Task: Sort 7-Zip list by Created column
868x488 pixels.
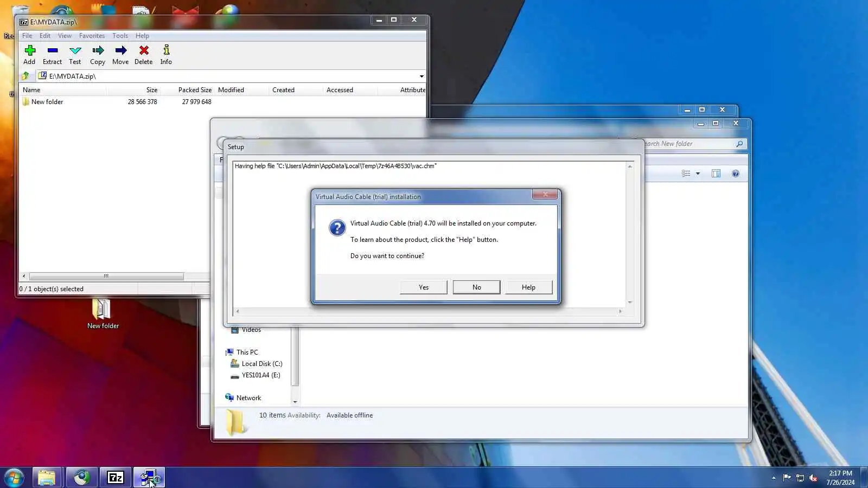Action: (296, 90)
